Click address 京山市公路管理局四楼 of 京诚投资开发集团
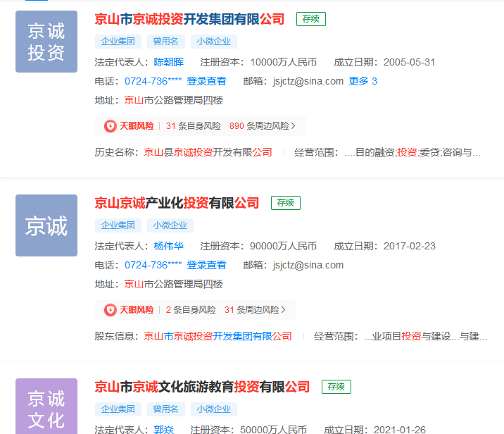The width and height of the screenshot is (504, 434). click(174, 100)
